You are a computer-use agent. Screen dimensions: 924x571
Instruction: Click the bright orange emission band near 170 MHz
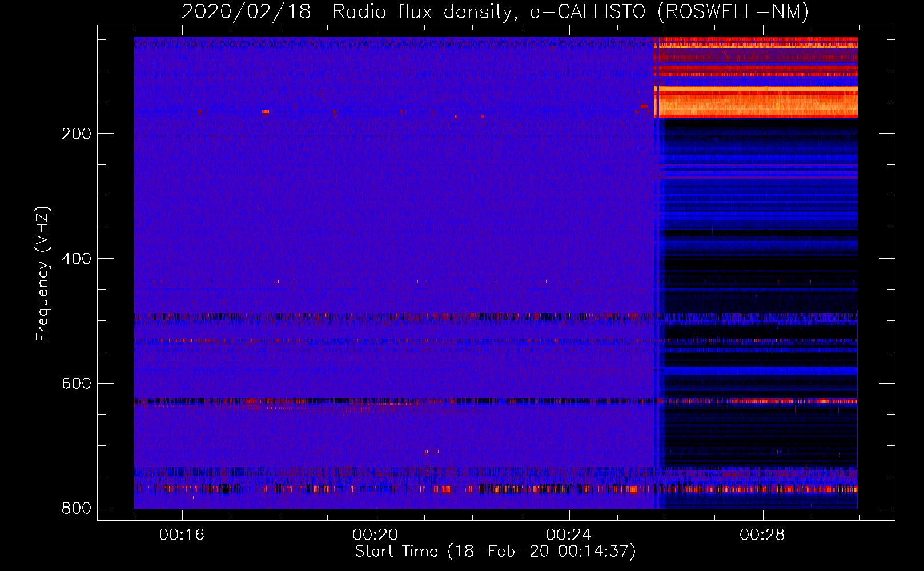(x=756, y=102)
